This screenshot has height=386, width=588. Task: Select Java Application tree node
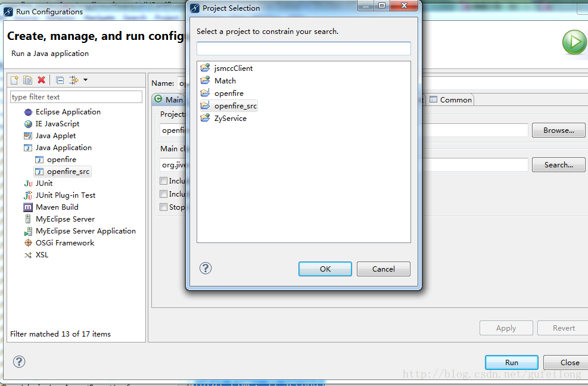click(63, 148)
